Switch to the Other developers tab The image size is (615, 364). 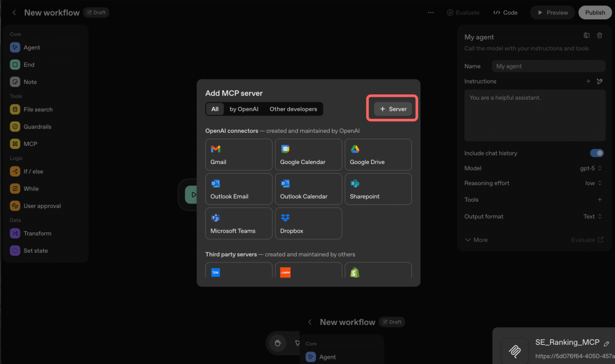pyautogui.click(x=293, y=109)
